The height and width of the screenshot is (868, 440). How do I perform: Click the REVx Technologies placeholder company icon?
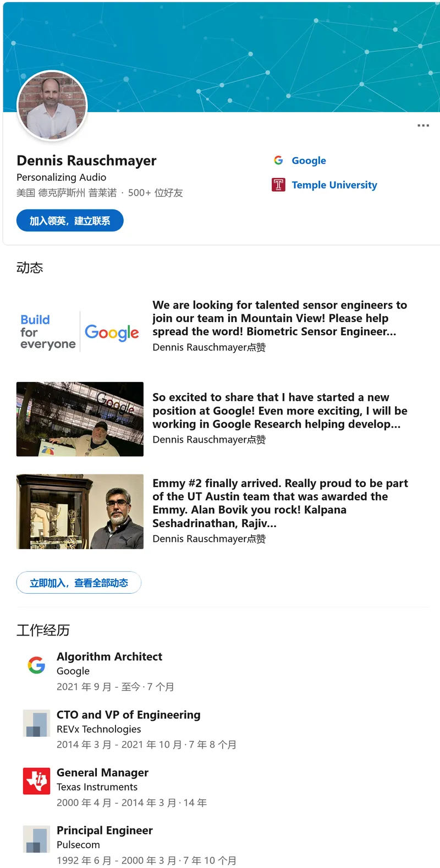coord(36,723)
